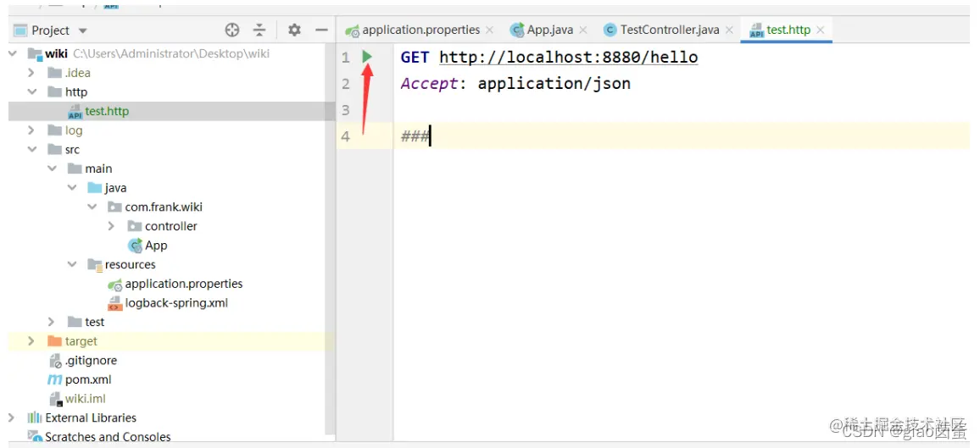Expand the controller package

tap(111, 226)
